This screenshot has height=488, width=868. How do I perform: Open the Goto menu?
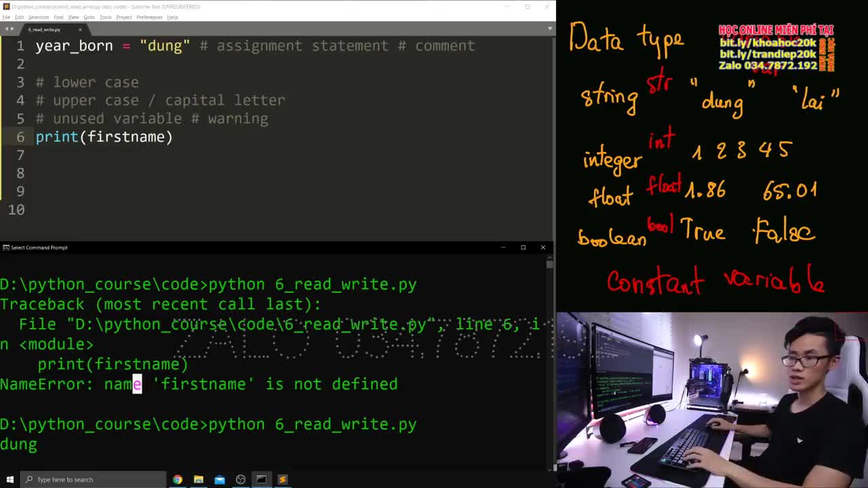tap(89, 17)
